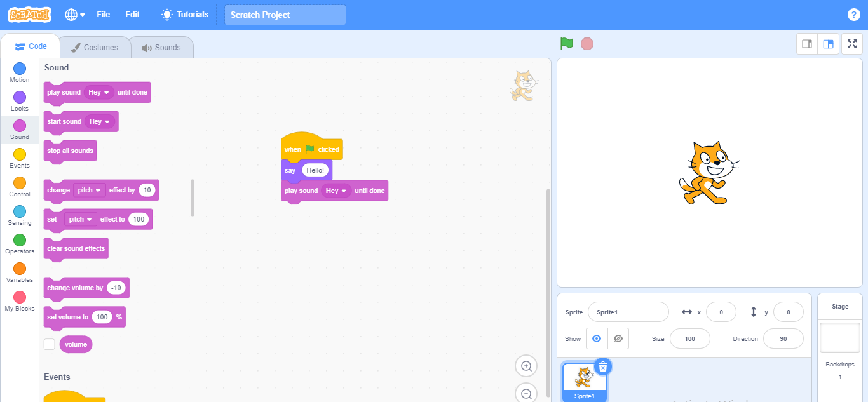The width and height of the screenshot is (868, 402).
Task: Enter full screen stage mode
Action: tap(851, 44)
